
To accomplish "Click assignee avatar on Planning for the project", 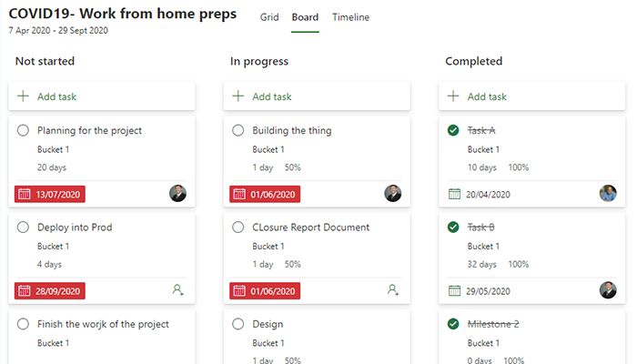I will pos(177,193).
